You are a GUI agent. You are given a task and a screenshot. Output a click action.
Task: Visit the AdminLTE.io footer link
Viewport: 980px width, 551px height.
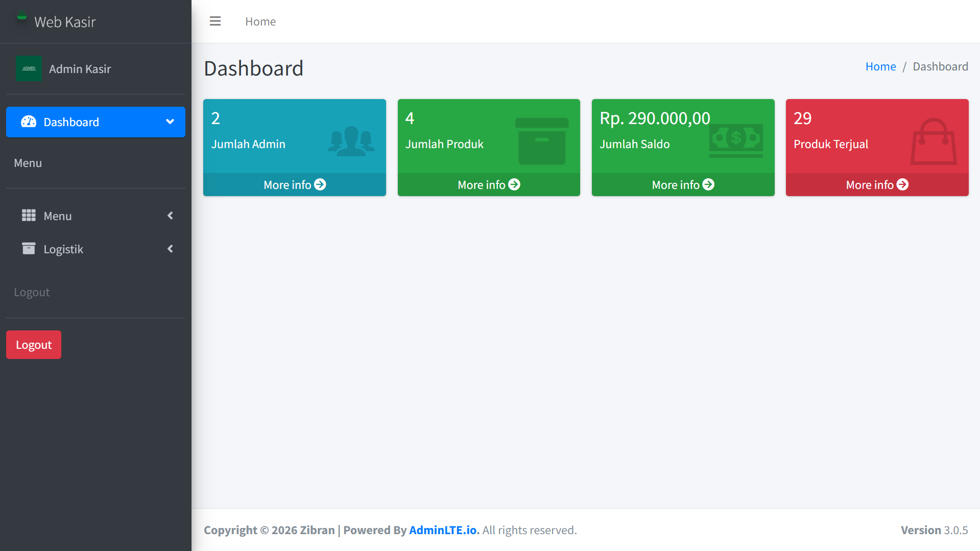pos(443,530)
